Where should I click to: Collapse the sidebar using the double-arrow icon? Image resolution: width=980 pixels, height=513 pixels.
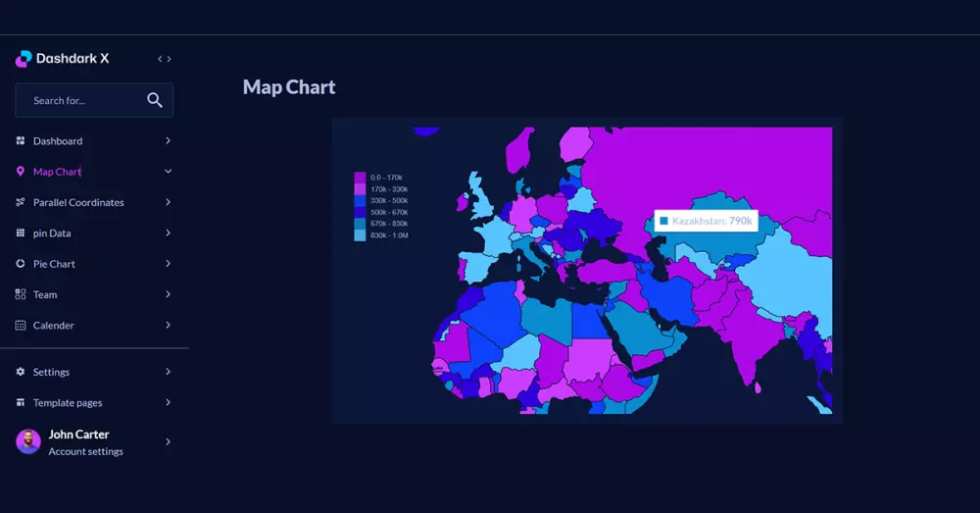point(165,59)
